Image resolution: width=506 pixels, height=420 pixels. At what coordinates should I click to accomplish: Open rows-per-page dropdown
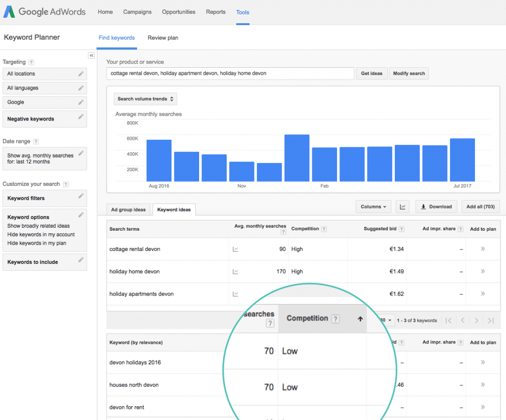[386, 320]
